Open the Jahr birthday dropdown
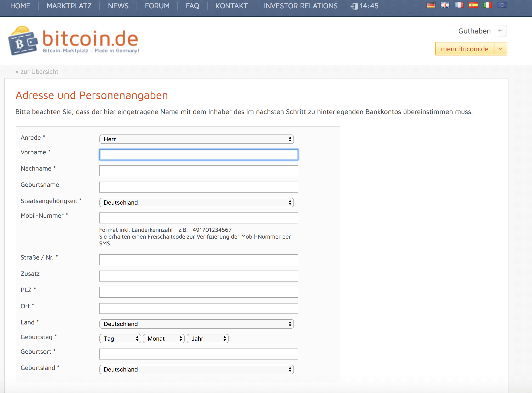The height and width of the screenshot is (393, 532). [x=208, y=339]
